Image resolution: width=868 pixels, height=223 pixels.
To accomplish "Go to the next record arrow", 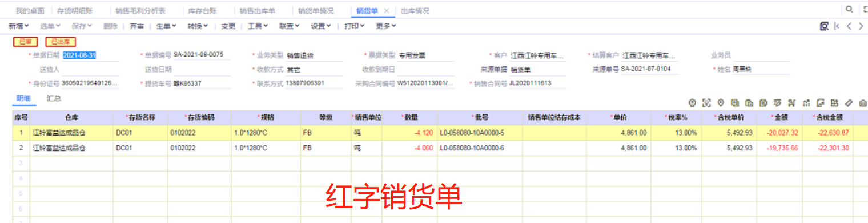I will [862, 26].
